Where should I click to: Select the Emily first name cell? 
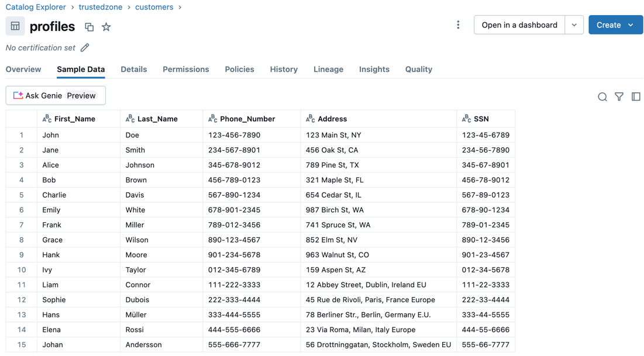(79, 210)
